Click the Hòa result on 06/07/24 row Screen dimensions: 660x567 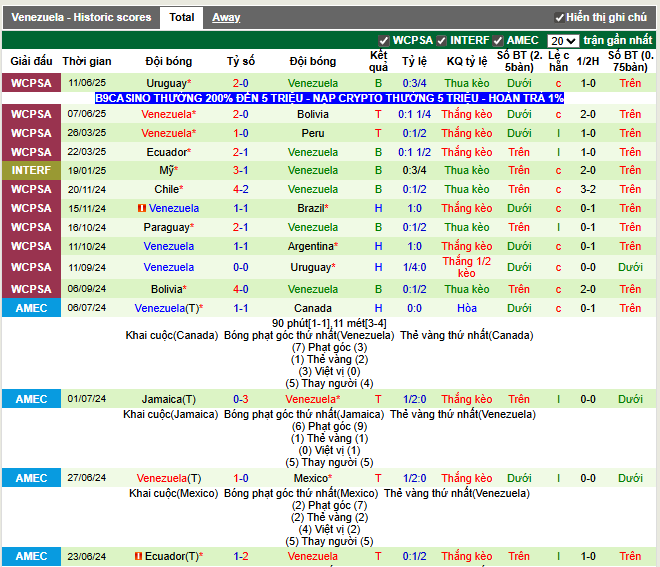(x=467, y=308)
